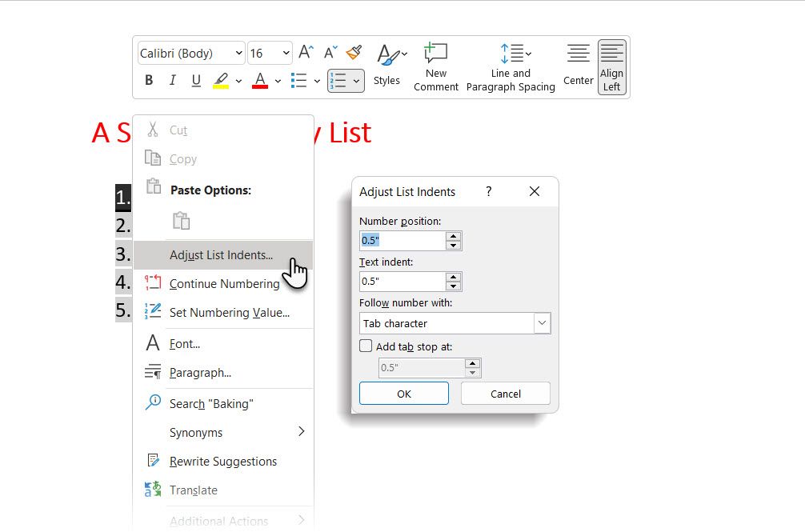Screen dimensions: 805x532
Task: Decrease Text indent spinner down arrow
Action: (x=454, y=286)
